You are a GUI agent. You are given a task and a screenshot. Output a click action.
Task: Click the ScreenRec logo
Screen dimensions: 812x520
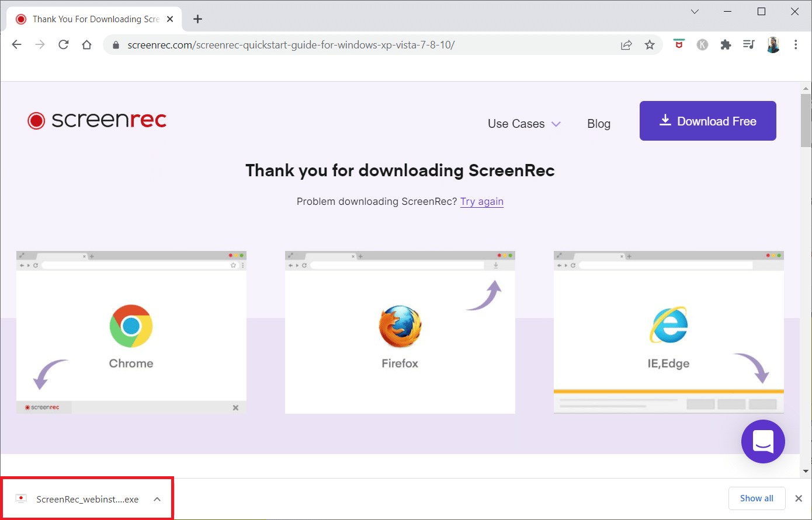click(97, 120)
